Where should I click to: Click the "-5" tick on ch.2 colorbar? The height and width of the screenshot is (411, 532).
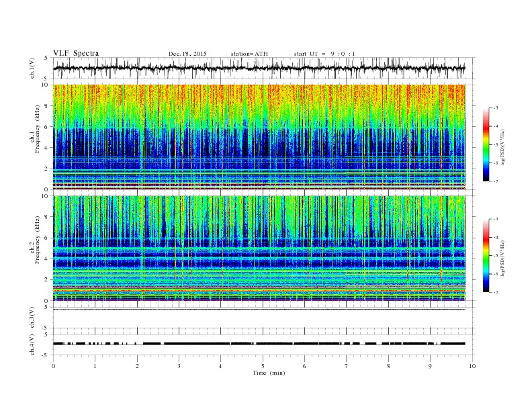tap(495, 256)
